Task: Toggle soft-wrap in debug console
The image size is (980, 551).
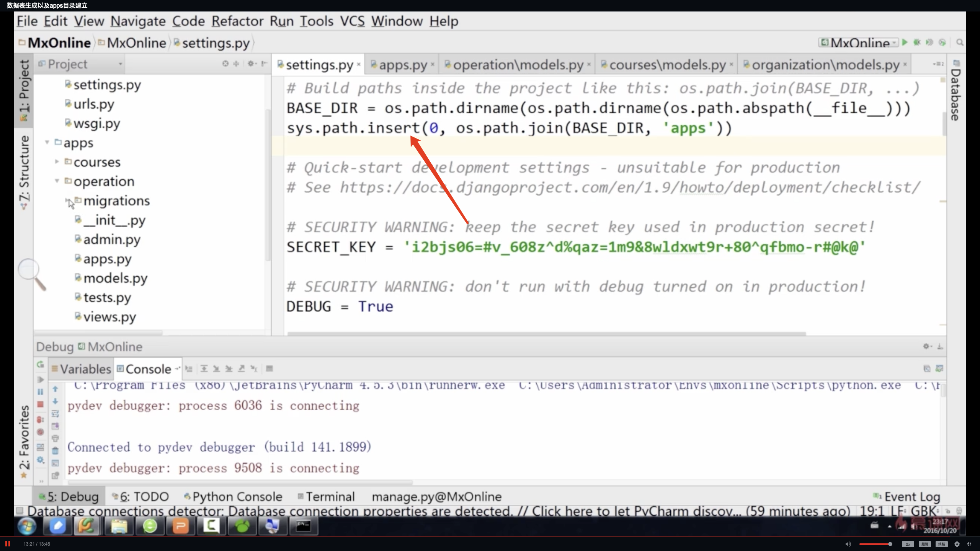Action: [55, 414]
